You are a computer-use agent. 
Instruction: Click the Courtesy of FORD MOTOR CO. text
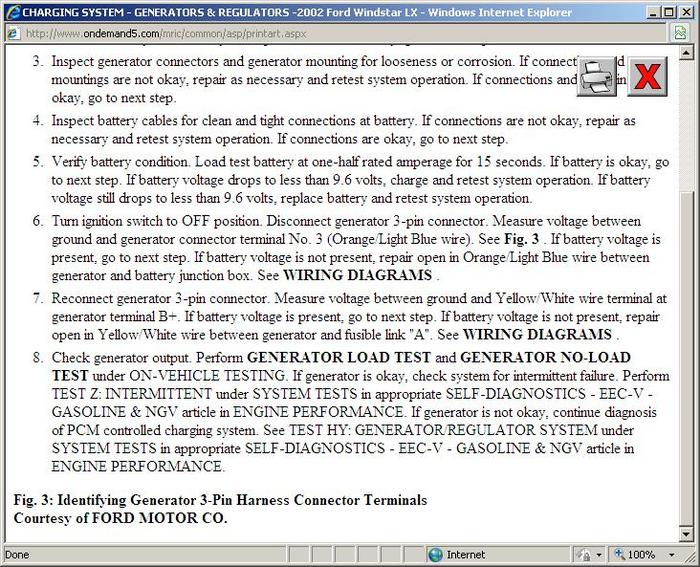click(121, 518)
